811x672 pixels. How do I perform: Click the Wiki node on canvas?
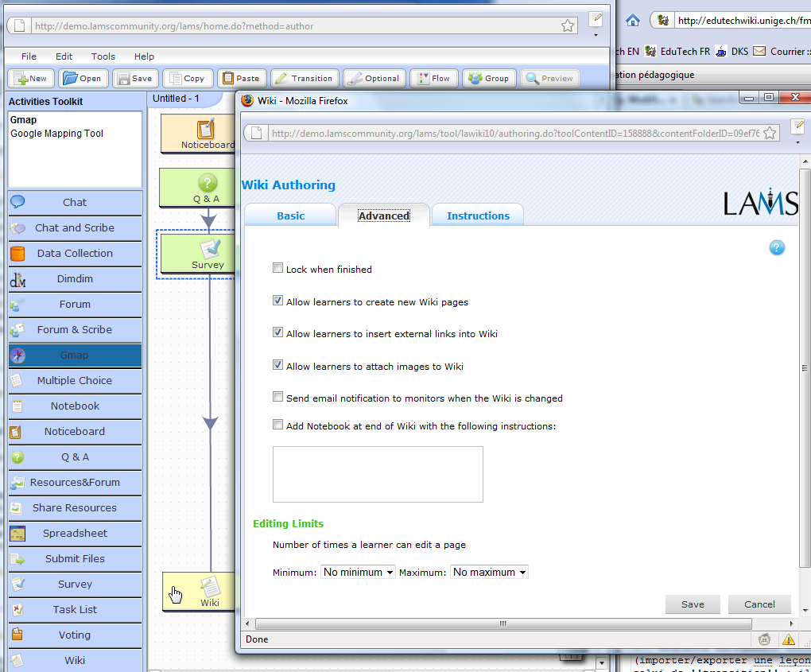tap(199, 592)
